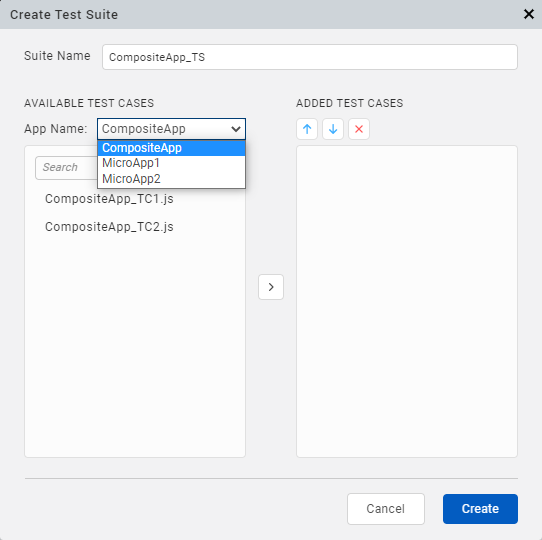Viewport: 542px width, 540px height.
Task: Choose the highlighted CompositeApp option in the list
Action: click(171, 148)
